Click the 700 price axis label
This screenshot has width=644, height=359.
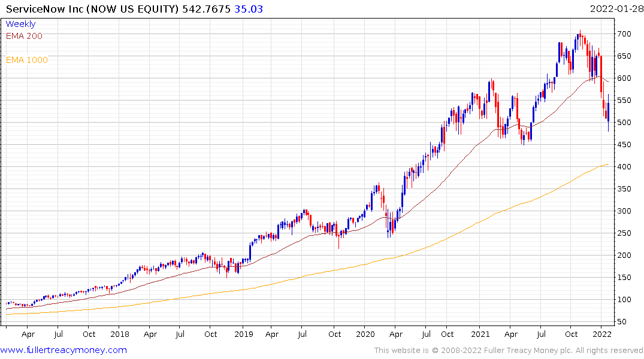(x=624, y=34)
